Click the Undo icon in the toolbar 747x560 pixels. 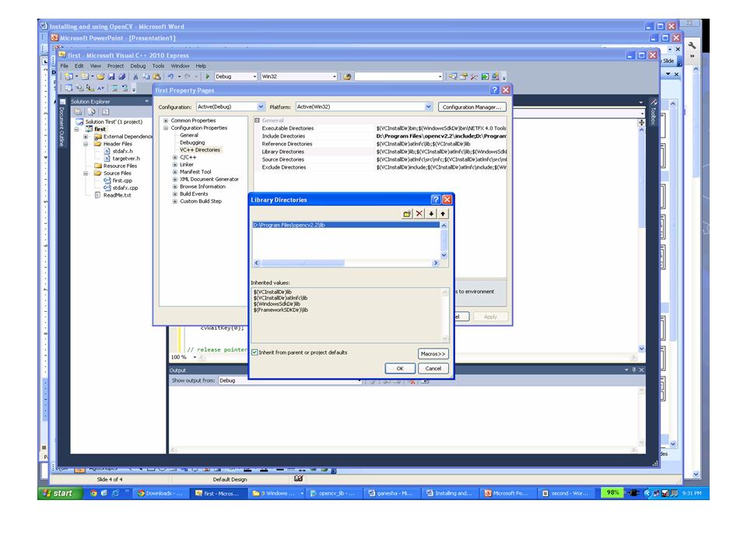pos(170,76)
